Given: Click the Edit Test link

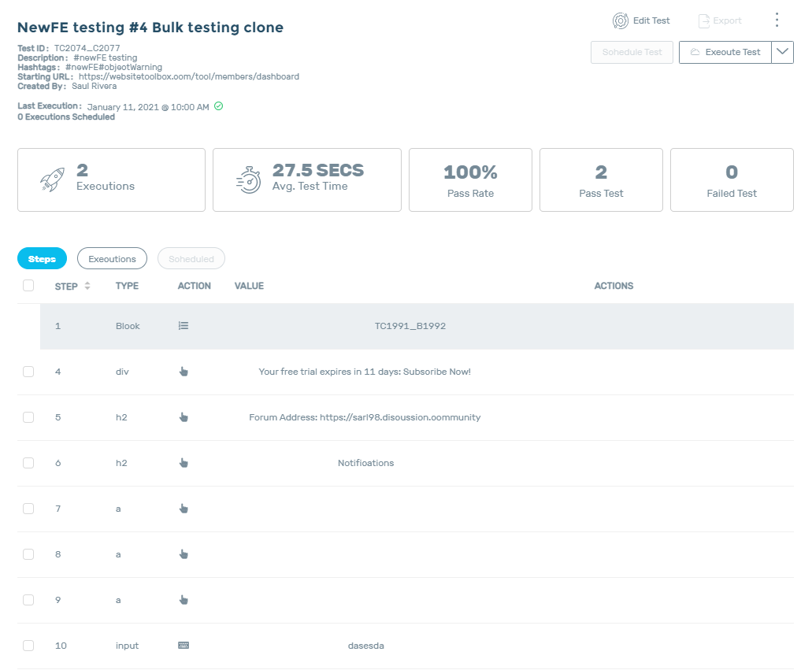Looking at the screenshot, I should point(651,20).
